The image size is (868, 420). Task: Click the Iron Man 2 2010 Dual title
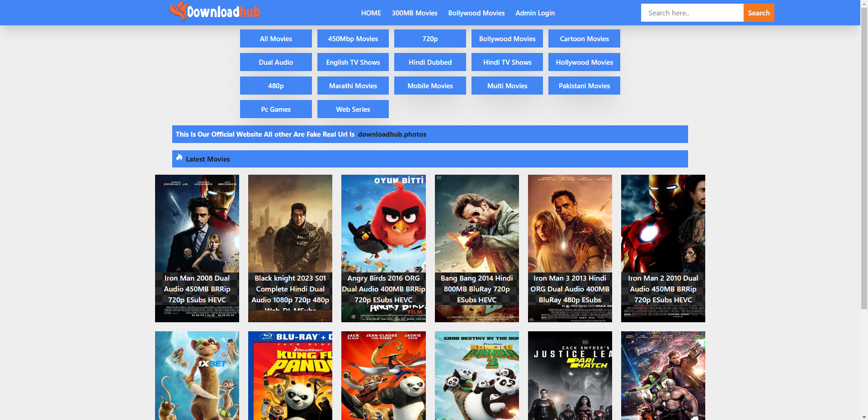[663, 289]
